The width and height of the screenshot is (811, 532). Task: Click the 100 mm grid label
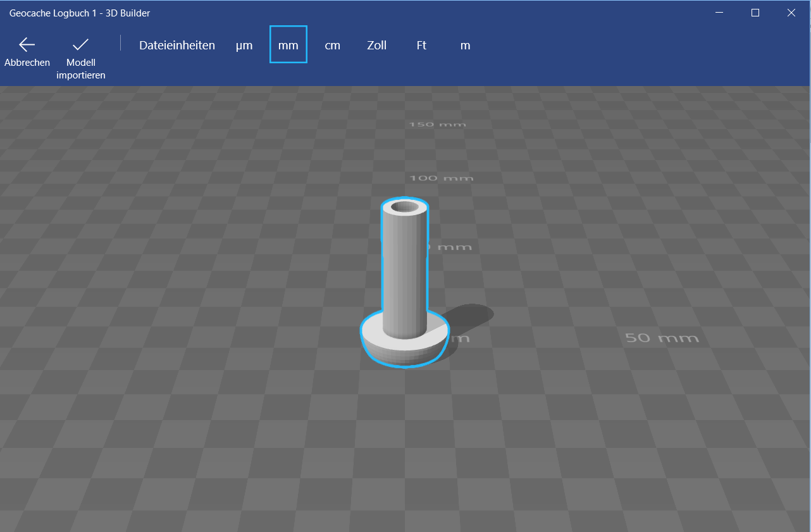click(x=442, y=178)
